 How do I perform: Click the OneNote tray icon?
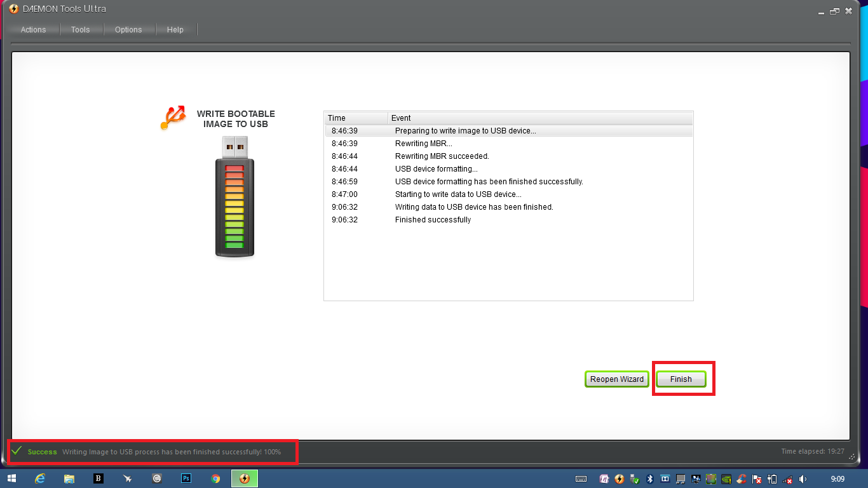point(605,479)
